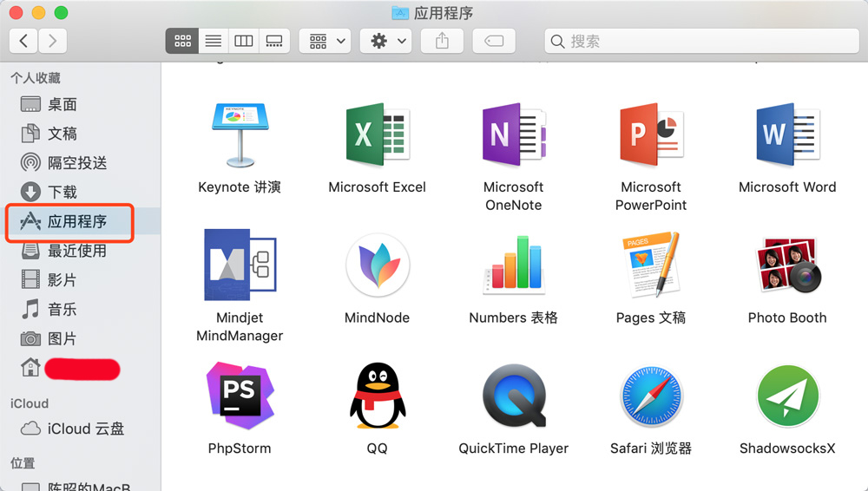Open the item grouping dropdown
This screenshot has height=491, width=868.
point(325,41)
